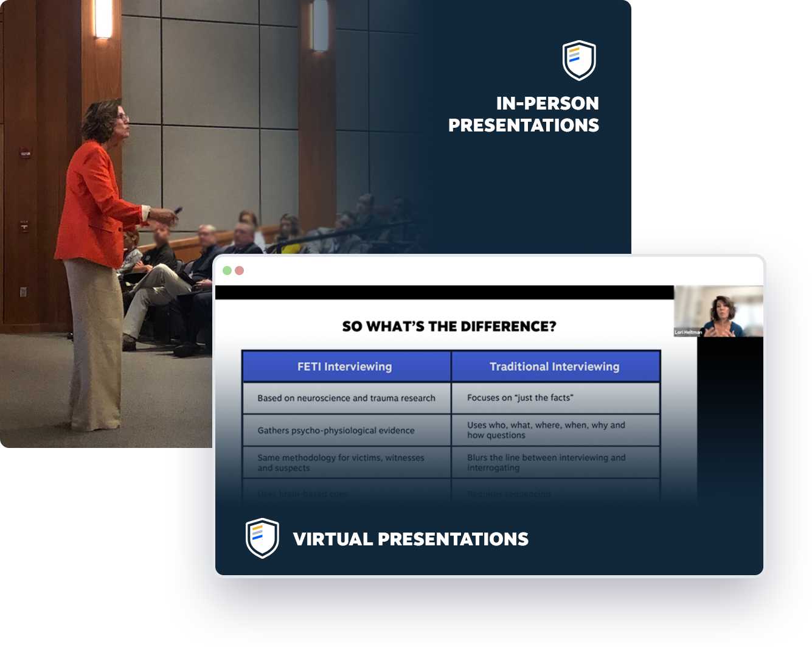Viewport: 812px width, 647px height.
Task: Click 'Same methodology for victims' cell
Action: (346, 463)
